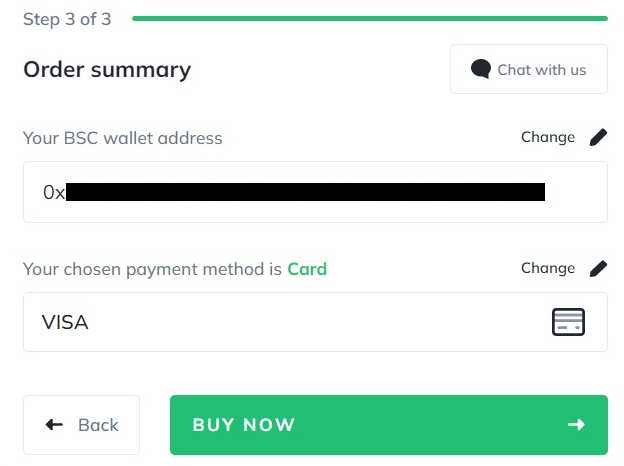
Task: Click the chat bubble icon
Action: click(x=481, y=69)
